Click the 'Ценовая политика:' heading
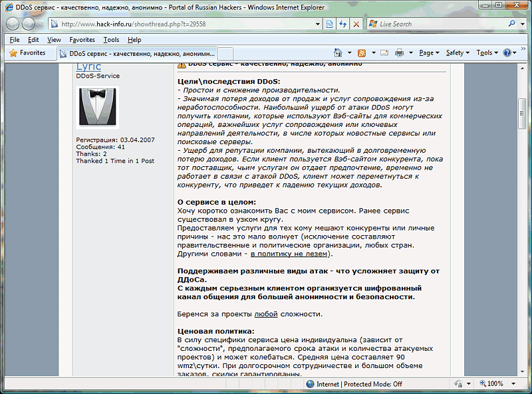Viewport: 532px width, 394px height. [x=215, y=332]
